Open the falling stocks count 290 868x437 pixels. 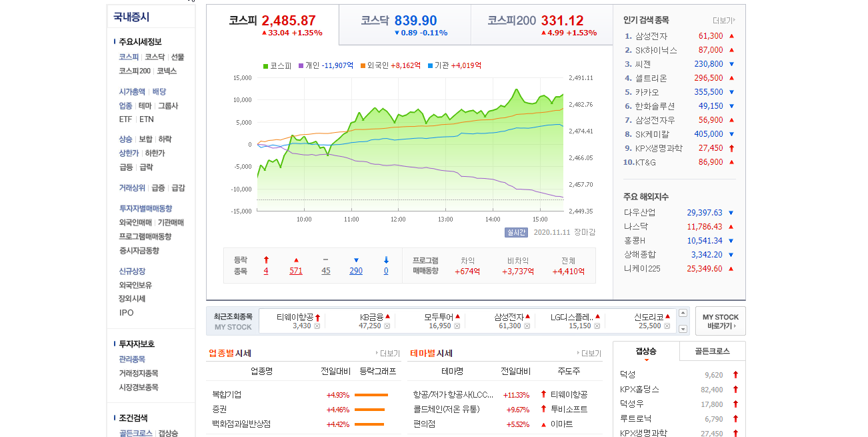coord(356,271)
